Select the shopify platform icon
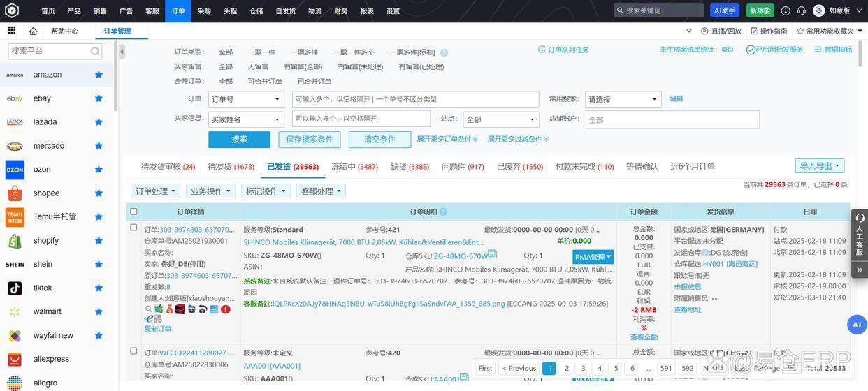This screenshot has width=868, height=391. point(15,241)
